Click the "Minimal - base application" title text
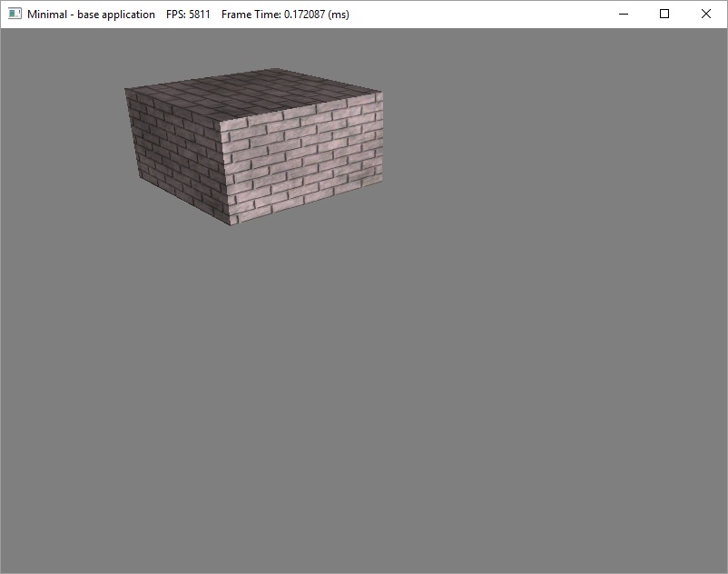The height and width of the screenshot is (574, 728). pyautogui.click(x=91, y=15)
